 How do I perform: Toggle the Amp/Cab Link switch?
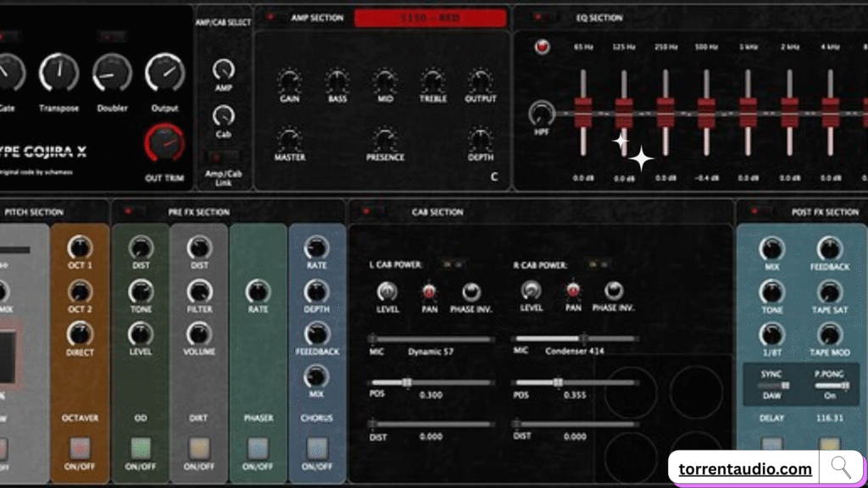pyautogui.click(x=223, y=157)
